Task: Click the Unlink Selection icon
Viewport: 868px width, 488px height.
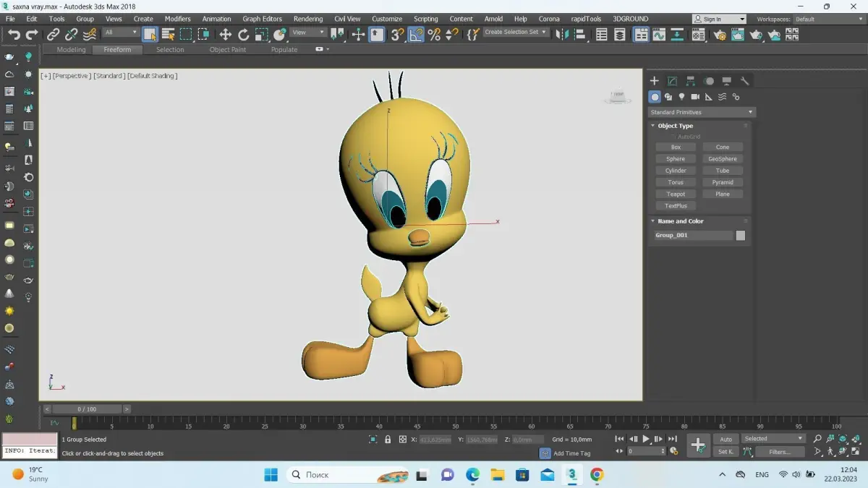Action: 72,34
